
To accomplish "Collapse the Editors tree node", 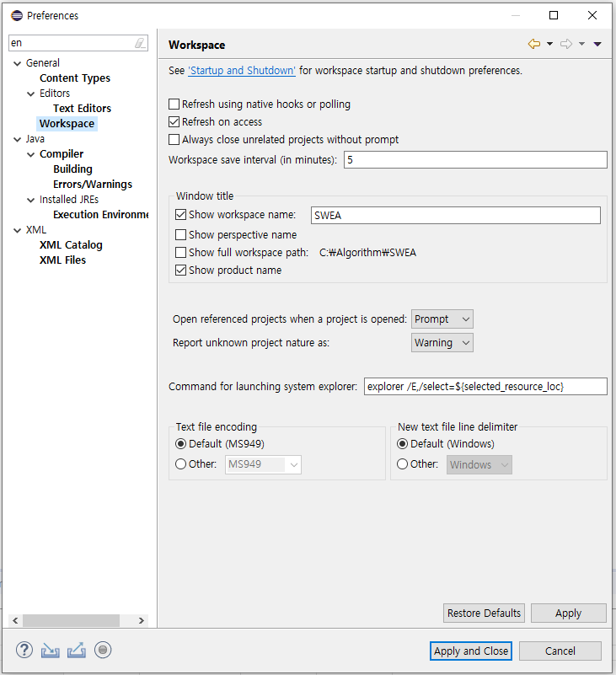I will [30, 94].
